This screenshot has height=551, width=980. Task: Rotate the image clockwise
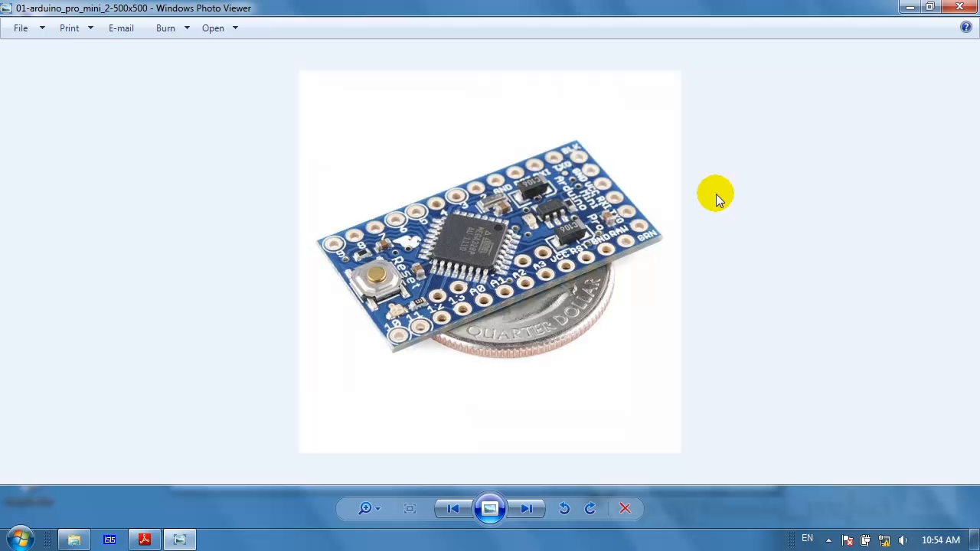590,509
